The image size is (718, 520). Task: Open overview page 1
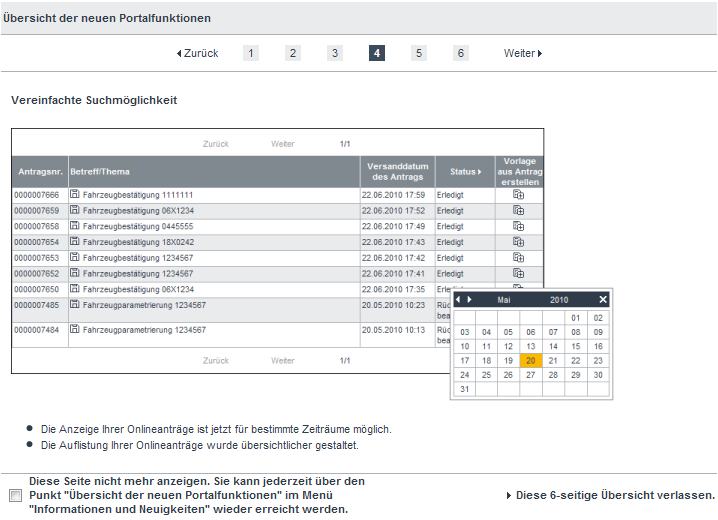pos(250,53)
